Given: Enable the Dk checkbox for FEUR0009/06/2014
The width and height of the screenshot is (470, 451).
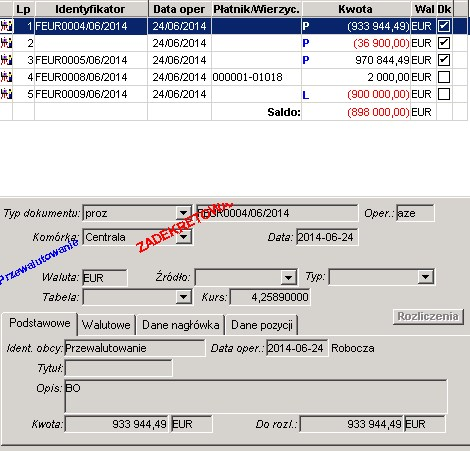Looking at the screenshot, I should [x=444, y=94].
